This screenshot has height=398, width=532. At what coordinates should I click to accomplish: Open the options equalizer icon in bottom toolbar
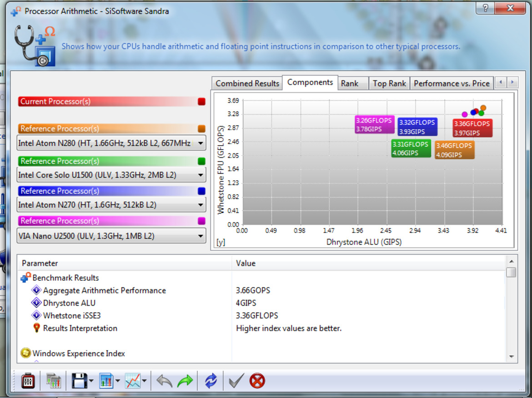click(x=28, y=381)
